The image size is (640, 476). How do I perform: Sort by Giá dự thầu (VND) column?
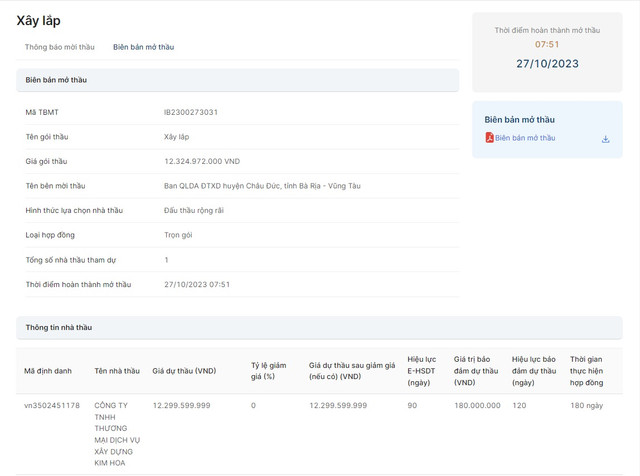point(184,371)
